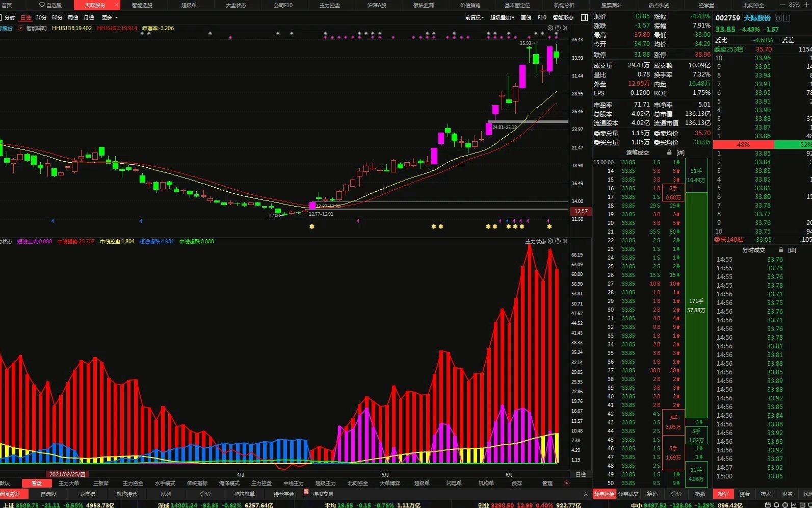Viewport: 812px width, 508px height.
Task: Click the 保存 button
Action: (517, 483)
